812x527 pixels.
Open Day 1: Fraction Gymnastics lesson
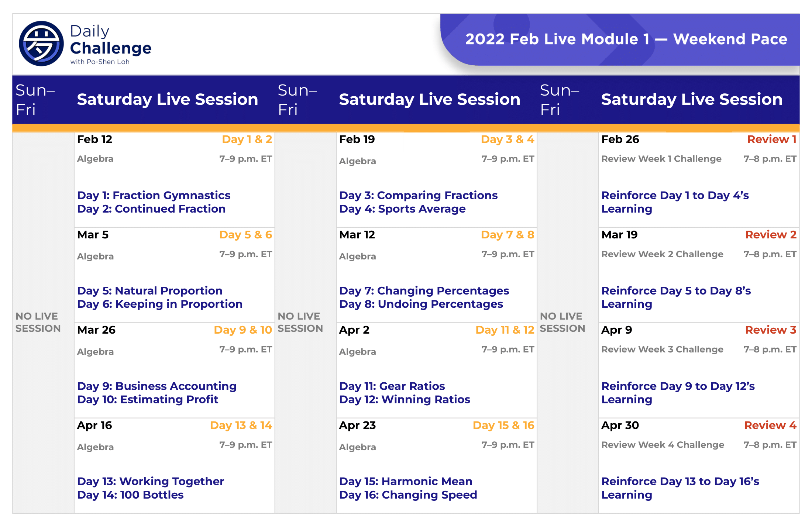(154, 195)
